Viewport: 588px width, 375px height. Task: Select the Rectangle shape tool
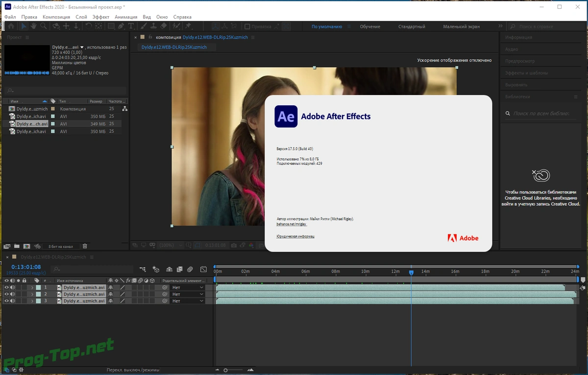pyautogui.click(x=111, y=26)
